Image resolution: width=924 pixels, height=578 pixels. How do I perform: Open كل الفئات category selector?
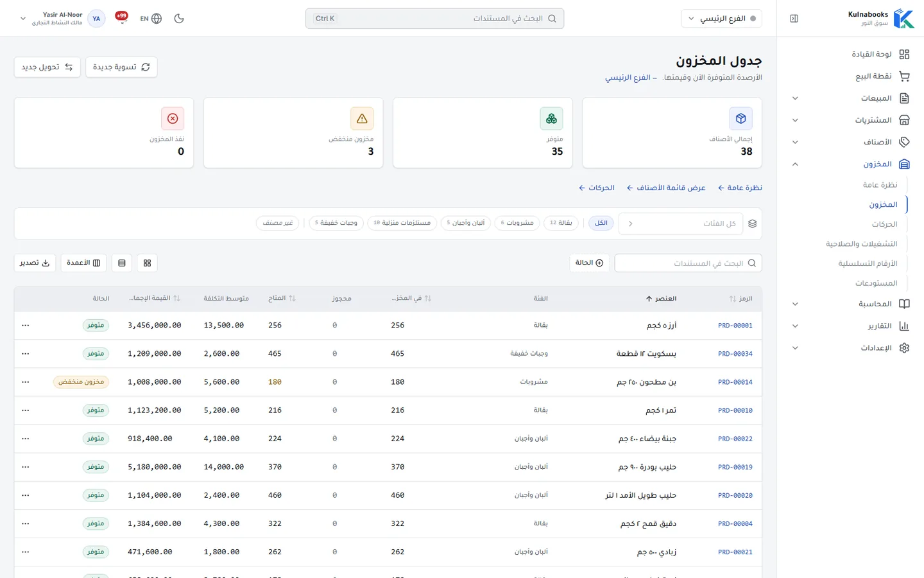pyautogui.click(x=680, y=223)
